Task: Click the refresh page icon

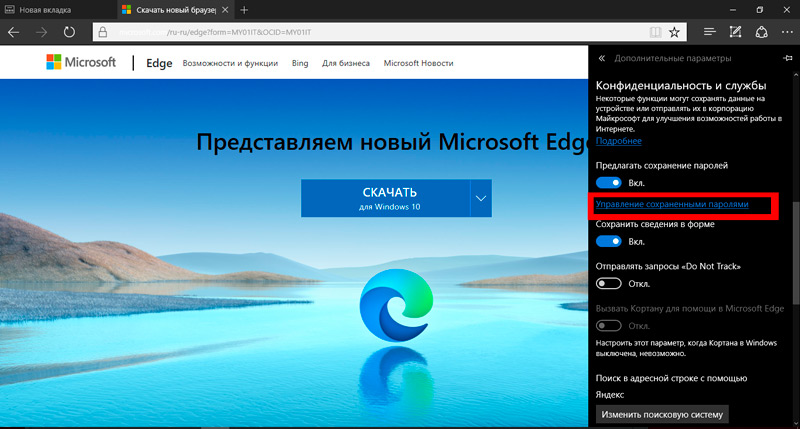Action: 69,31
